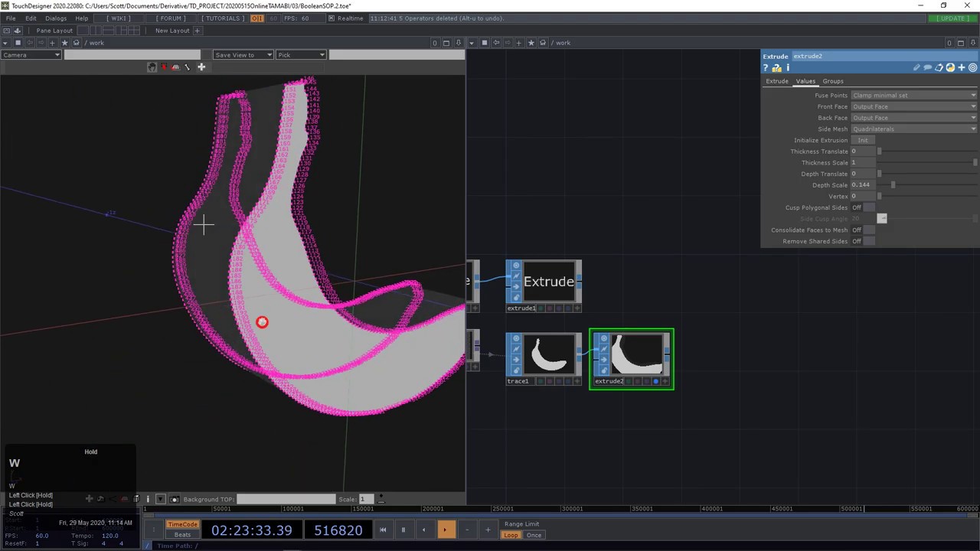Open the Save View to dropdown

pyautogui.click(x=243, y=55)
